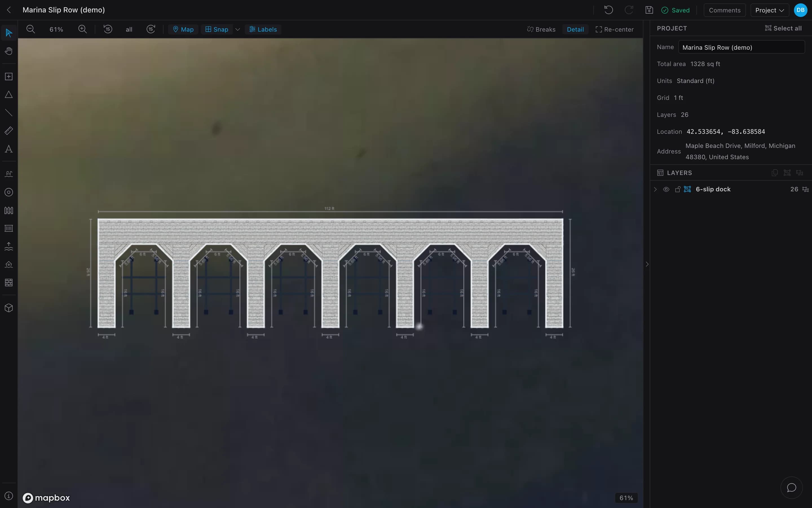
Task: Select the 6-slip dock layer row
Action: [x=731, y=189]
